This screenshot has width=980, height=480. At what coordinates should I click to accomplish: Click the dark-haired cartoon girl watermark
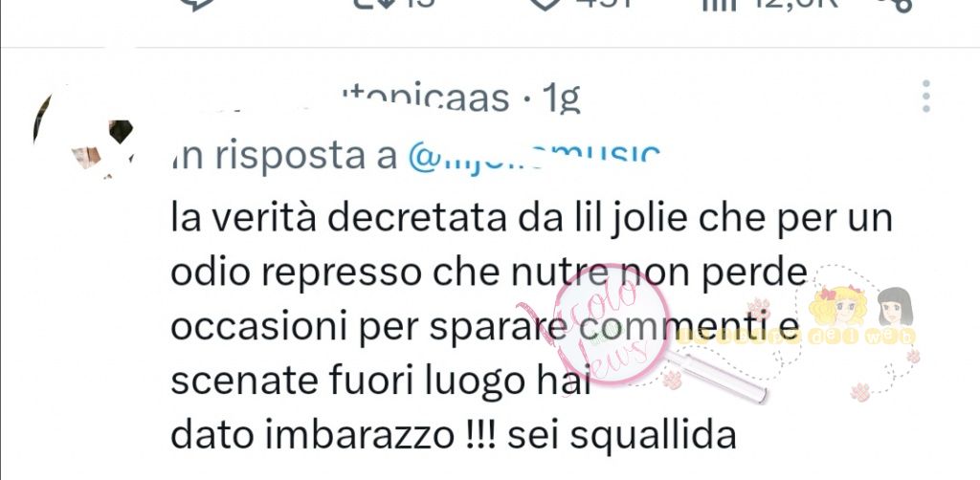point(895,307)
